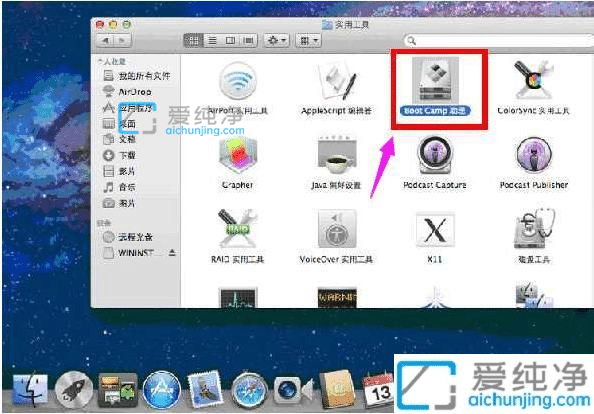Go forward in Finder history

pyautogui.click(x=122, y=40)
